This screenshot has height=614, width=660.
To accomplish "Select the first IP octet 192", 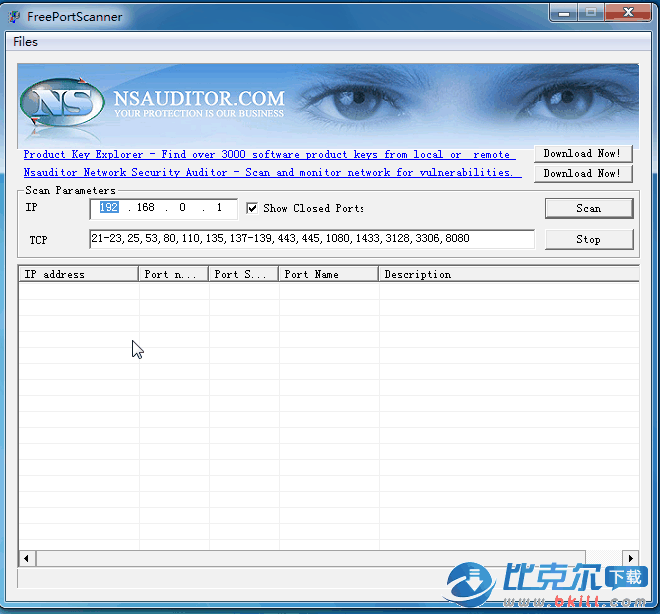I will (x=109, y=207).
